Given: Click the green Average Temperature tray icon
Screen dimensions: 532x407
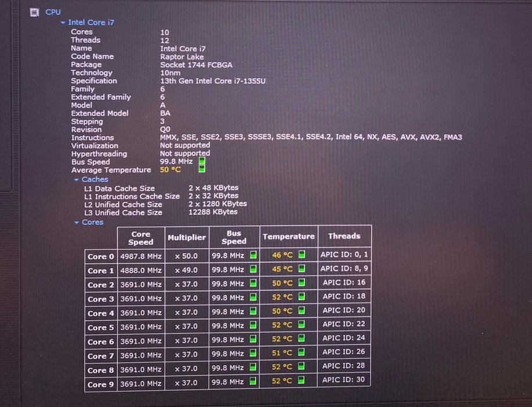Looking at the screenshot, I should tap(202, 169).
